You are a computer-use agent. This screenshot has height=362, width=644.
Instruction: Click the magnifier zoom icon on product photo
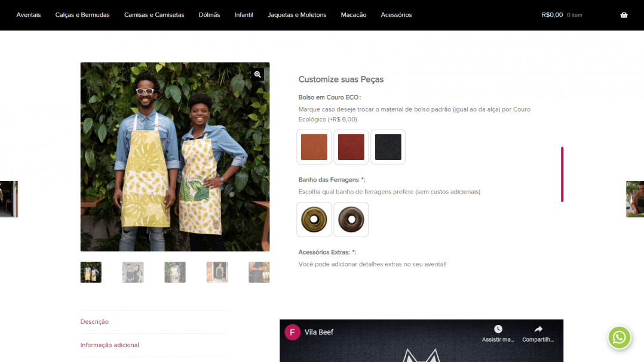pos(257,74)
